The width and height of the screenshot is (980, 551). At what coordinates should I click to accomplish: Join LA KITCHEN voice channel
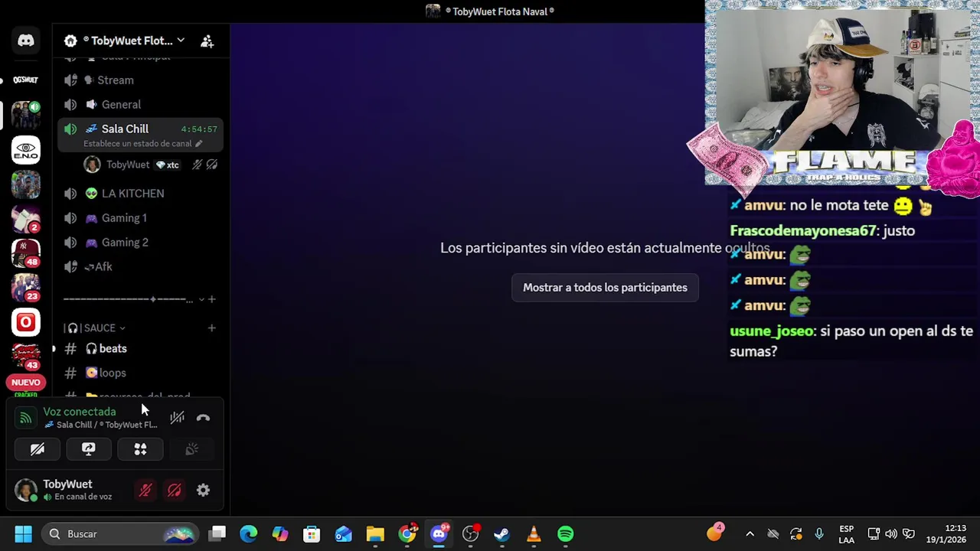(x=141, y=193)
